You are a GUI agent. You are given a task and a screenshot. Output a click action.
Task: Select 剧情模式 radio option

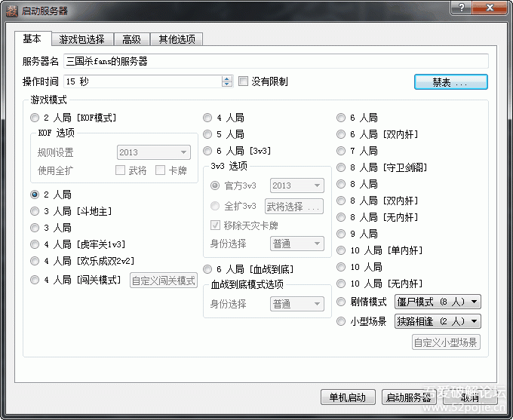point(342,302)
